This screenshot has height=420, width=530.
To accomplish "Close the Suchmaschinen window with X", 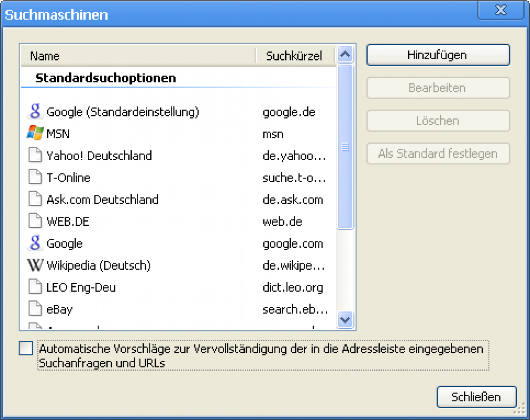I will click(x=501, y=10).
